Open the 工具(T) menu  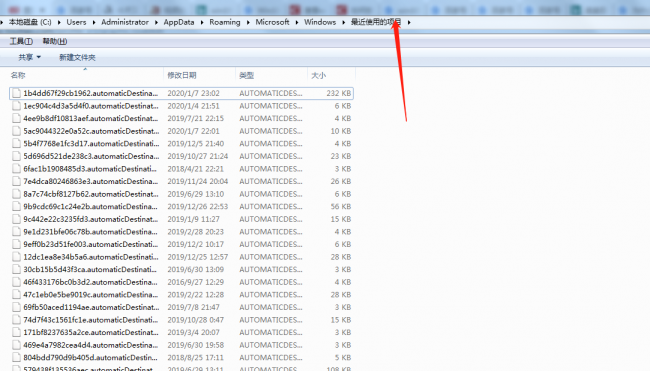(x=21, y=41)
